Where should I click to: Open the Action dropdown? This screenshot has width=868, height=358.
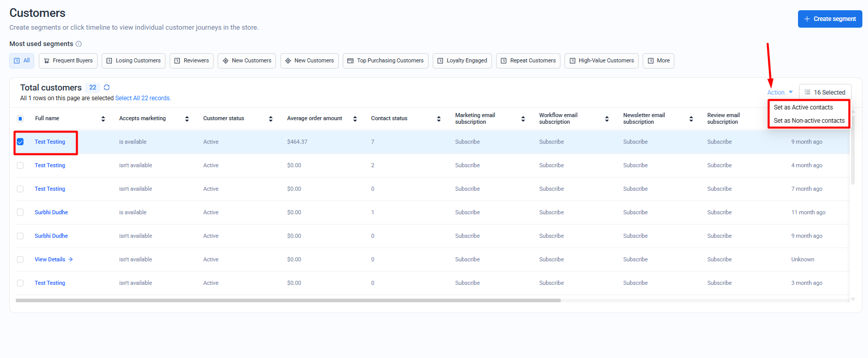[780, 93]
